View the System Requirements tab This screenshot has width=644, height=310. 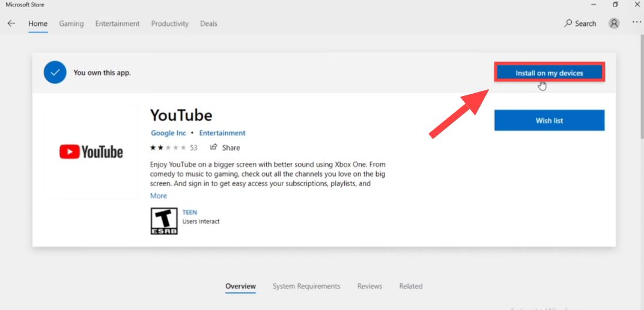[306, 286]
